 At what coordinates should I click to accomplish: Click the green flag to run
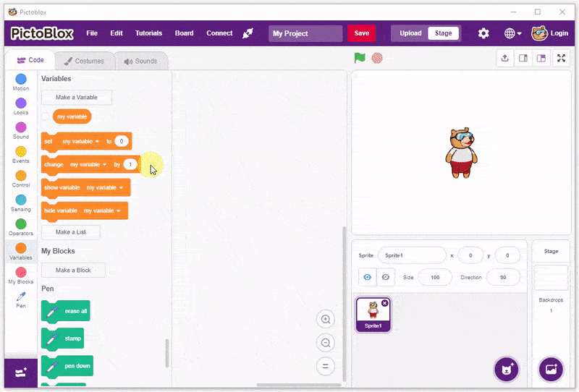pos(360,58)
